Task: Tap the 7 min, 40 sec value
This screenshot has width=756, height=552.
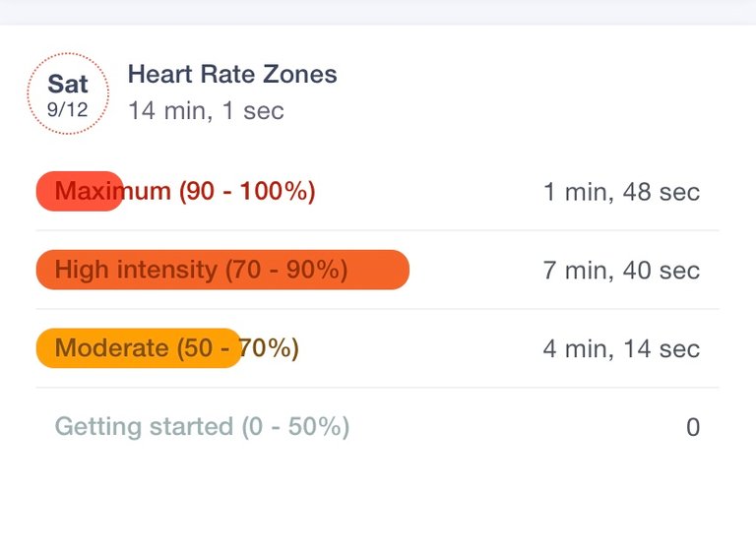Action: click(x=621, y=271)
